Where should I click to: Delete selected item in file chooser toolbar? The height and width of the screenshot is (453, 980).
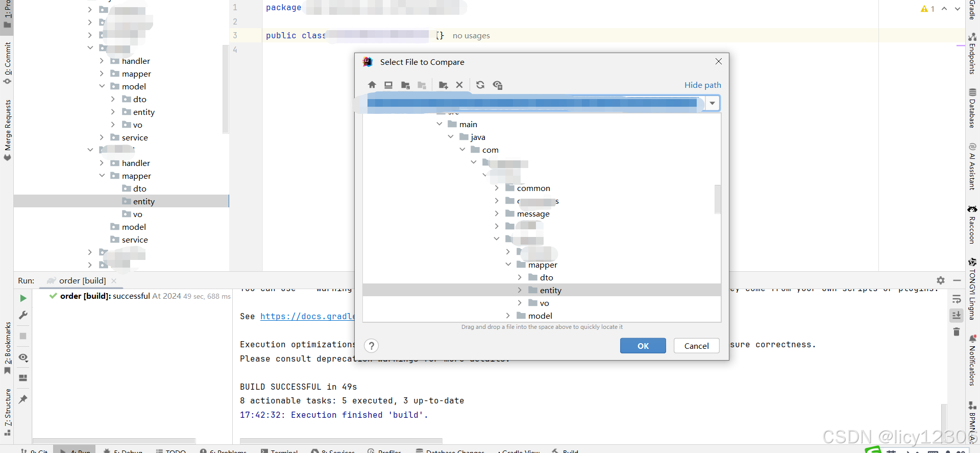click(x=459, y=85)
